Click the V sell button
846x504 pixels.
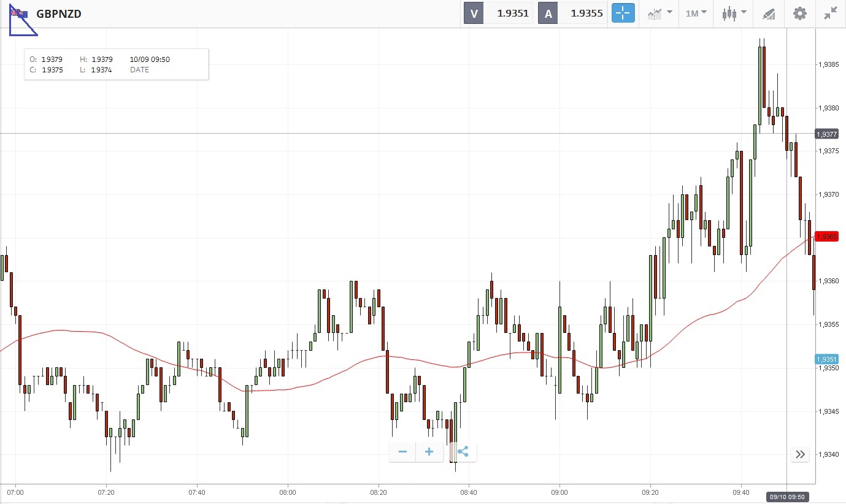pyautogui.click(x=473, y=13)
